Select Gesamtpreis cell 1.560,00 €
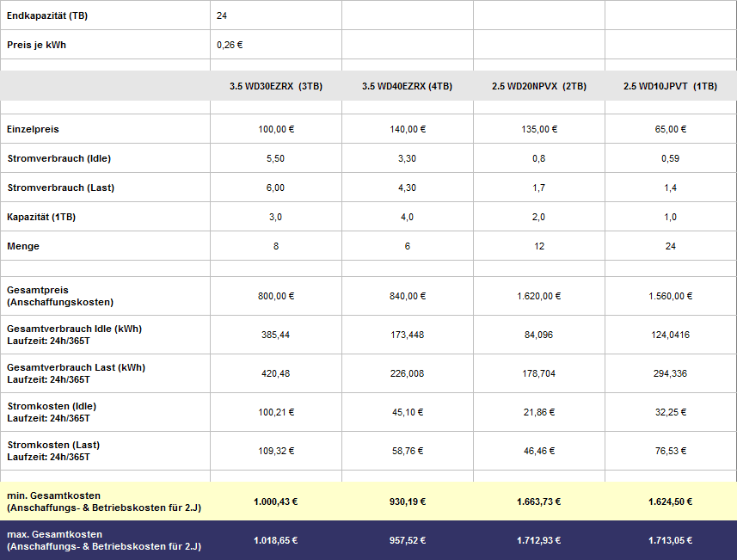 [671, 296]
